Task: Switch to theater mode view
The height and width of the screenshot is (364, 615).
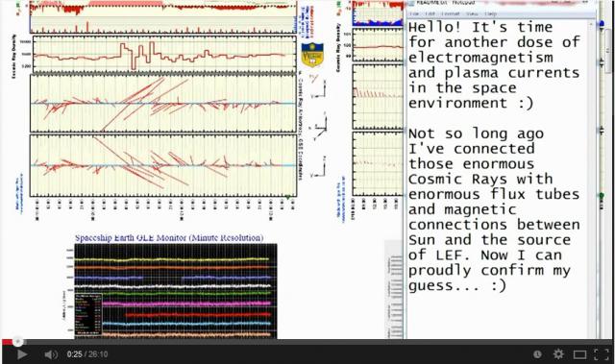Action: (579, 354)
